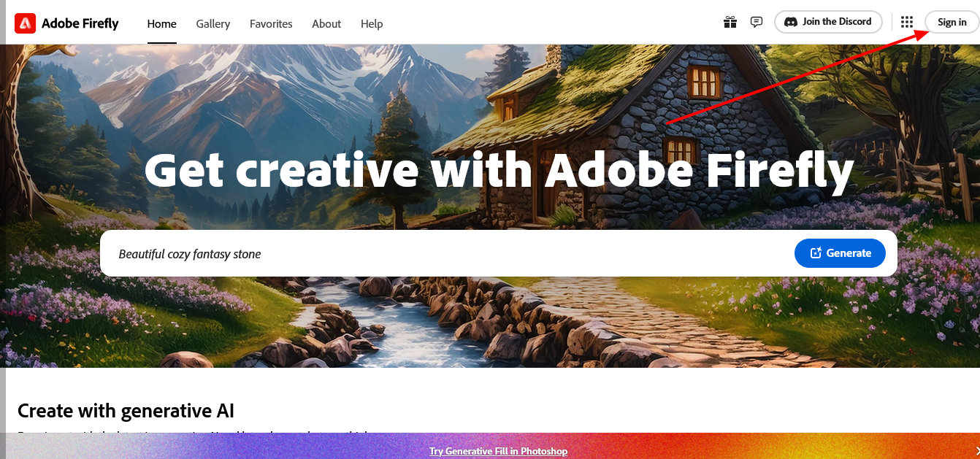Open the About page
Viewport: 980px width, 459px height.
pyautogui.click(x=326, y=23)
